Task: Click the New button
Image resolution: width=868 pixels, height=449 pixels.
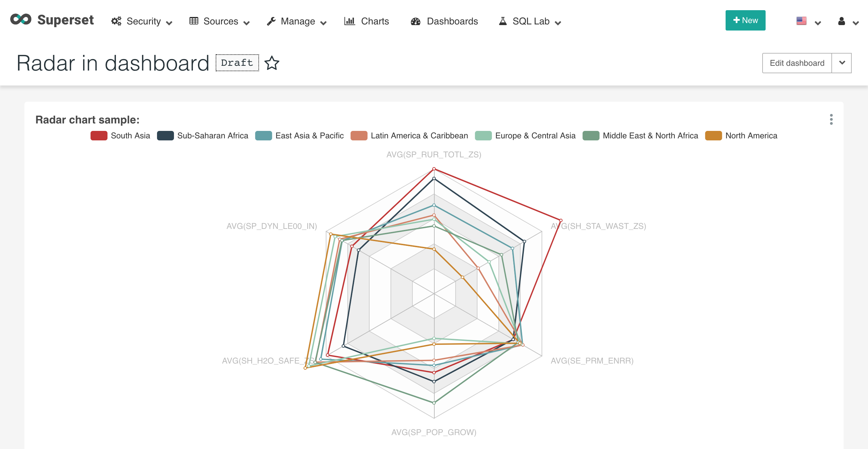Action: point(745,21)
